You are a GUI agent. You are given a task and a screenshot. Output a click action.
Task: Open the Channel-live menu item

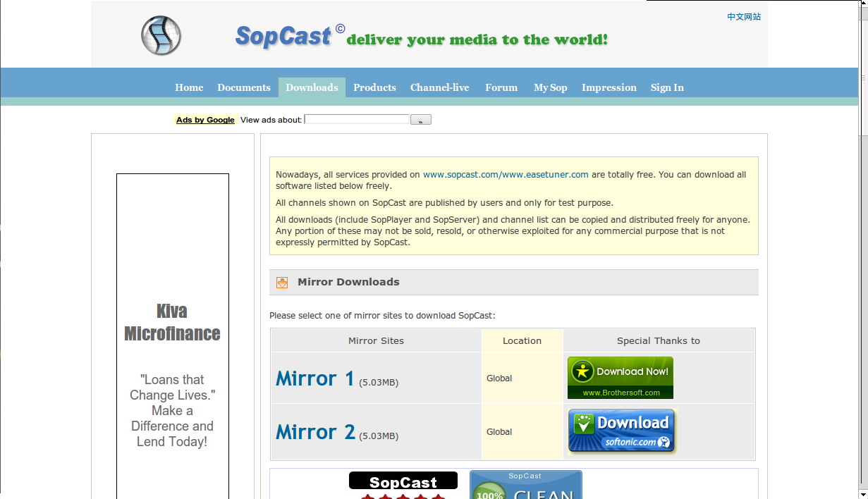pyautogui.click(x=440, y=87)
